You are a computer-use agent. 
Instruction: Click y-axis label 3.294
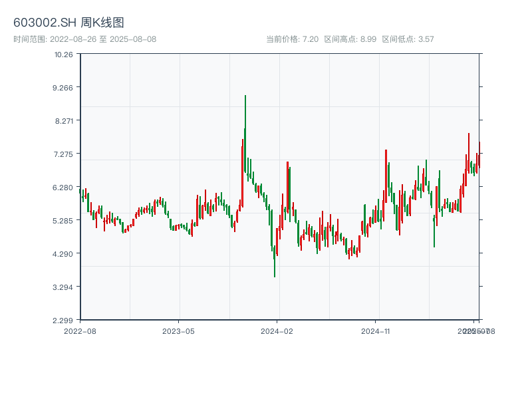tap(63, 287)
